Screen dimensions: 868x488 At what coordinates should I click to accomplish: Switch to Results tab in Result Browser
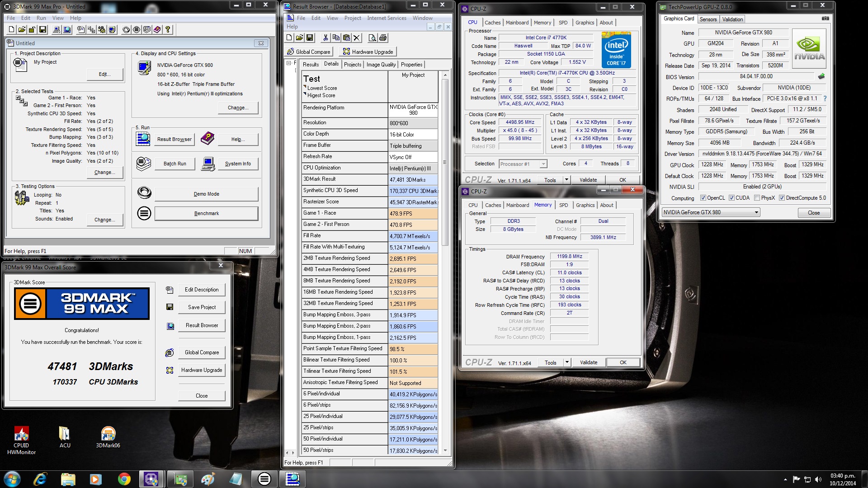click(x=311, y=65)
